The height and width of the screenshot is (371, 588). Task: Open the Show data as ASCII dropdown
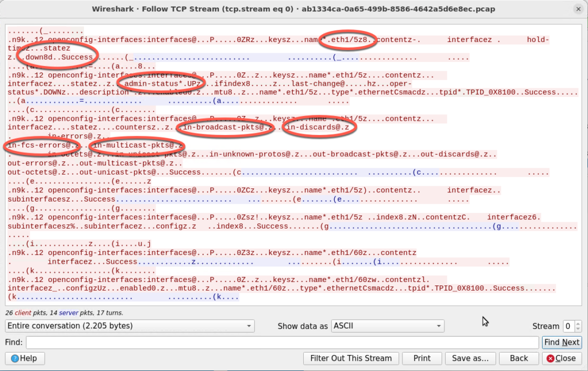pyautogui.click(x=388, y=326)
